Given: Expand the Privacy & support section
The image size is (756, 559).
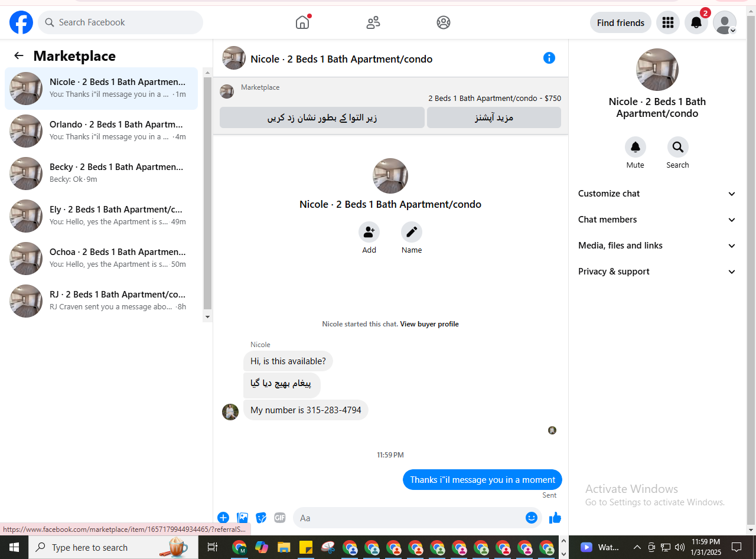Looking at the screenshot, I should [657, 272].
